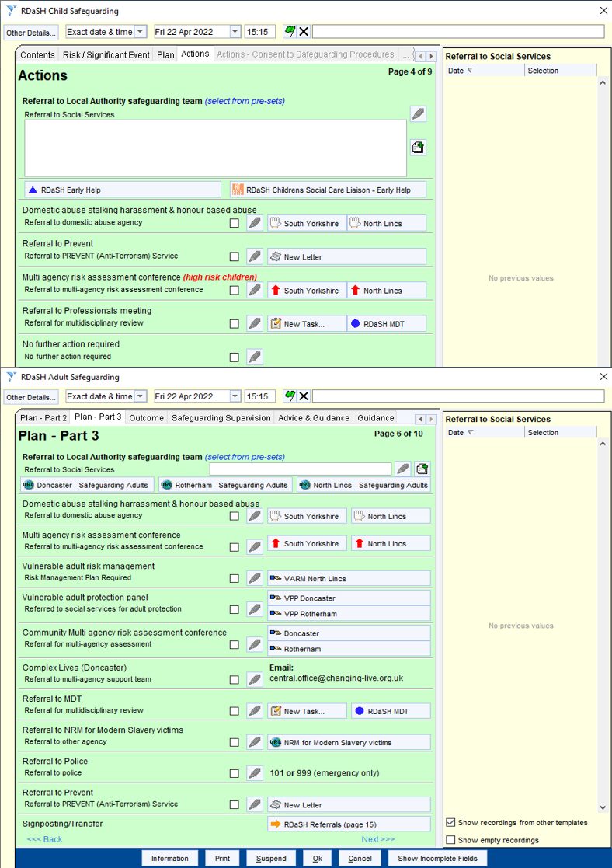Open date picker dropdown in Adult Safeguarding window
Screen dimensions: 612x868
click(x=235, y=396)
